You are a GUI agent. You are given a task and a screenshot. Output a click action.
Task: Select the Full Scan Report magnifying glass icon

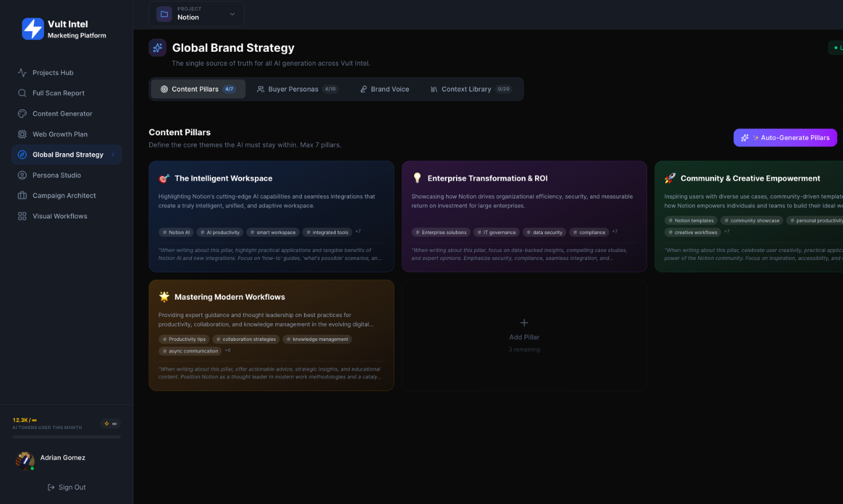[22, 93]
